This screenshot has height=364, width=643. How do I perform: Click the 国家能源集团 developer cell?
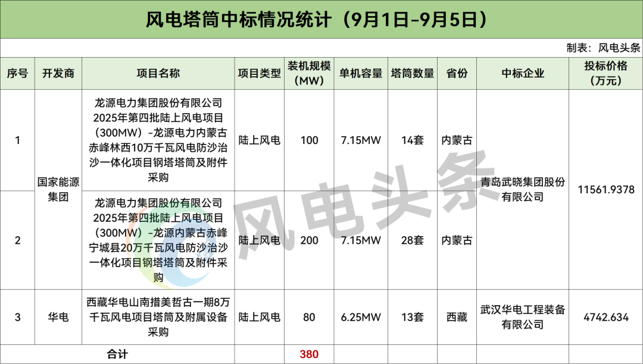(58, 190)
